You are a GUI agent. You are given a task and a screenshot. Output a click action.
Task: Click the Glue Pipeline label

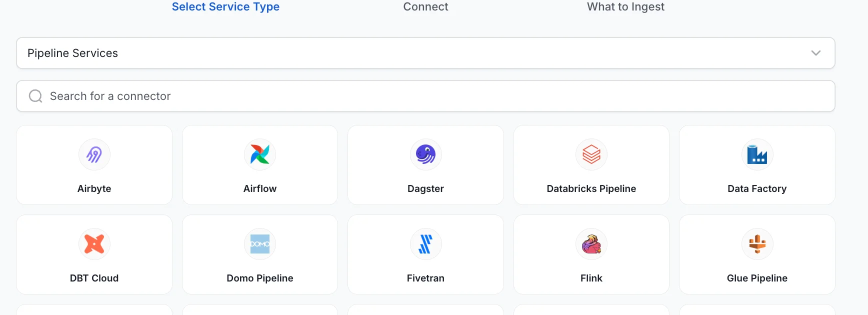[x=757, y=278]
